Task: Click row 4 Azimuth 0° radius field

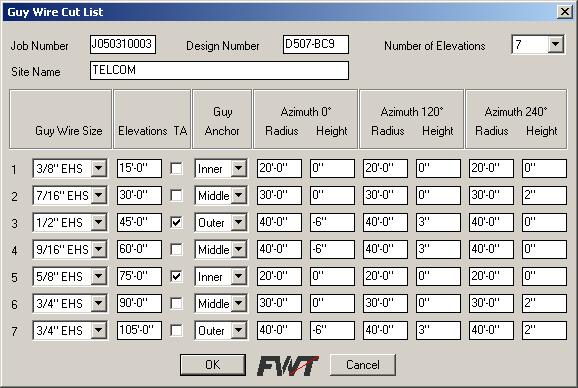Action: pyautogui.click(x=279, y=249)
